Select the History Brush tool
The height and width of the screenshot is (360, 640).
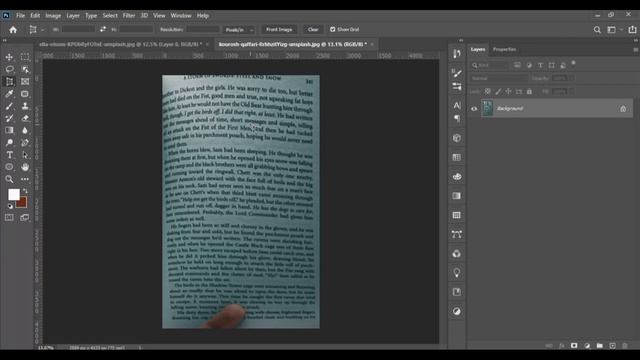coord(9,118)
